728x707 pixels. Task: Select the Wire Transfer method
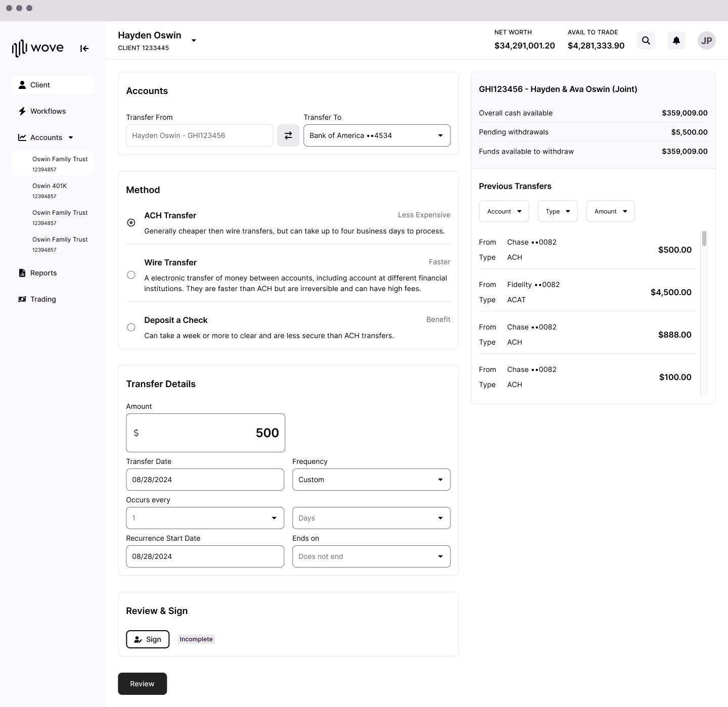click(x=131, y=274)
